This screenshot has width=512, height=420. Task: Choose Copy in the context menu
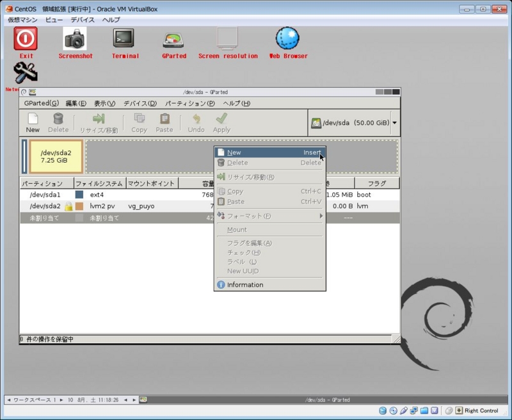269,191
